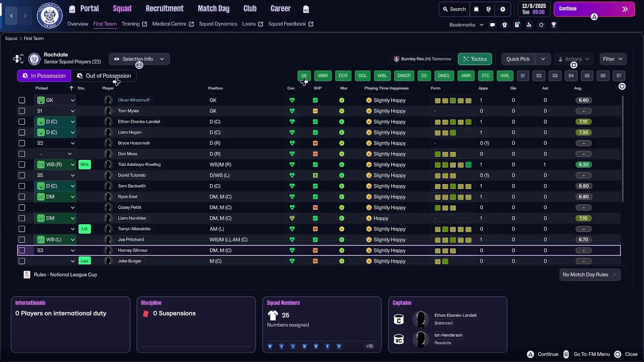
Task: Click the purple Continue button
Action: pyautogui.click(x=594, y=9)
